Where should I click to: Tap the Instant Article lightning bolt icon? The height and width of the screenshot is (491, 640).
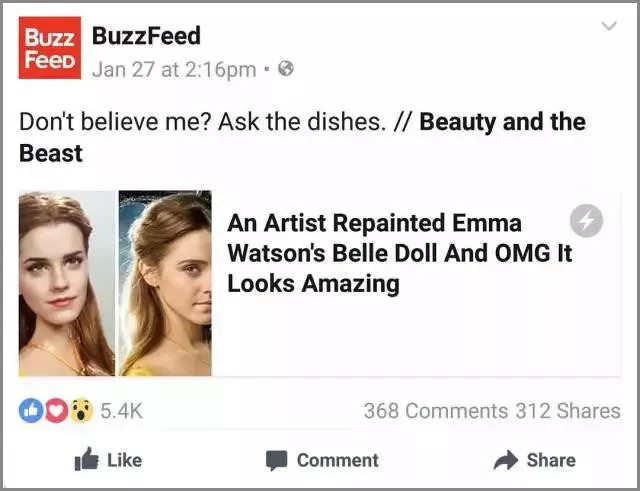586,221
